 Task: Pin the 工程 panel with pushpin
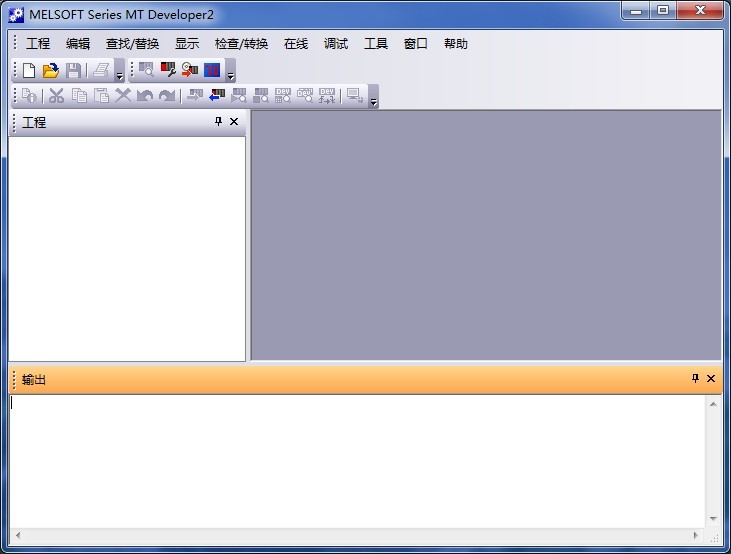[x=219, y=122]
